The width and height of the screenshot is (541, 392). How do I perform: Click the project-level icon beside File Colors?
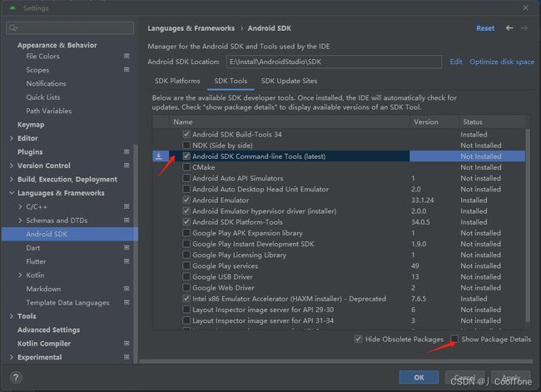tap(127, 56)
